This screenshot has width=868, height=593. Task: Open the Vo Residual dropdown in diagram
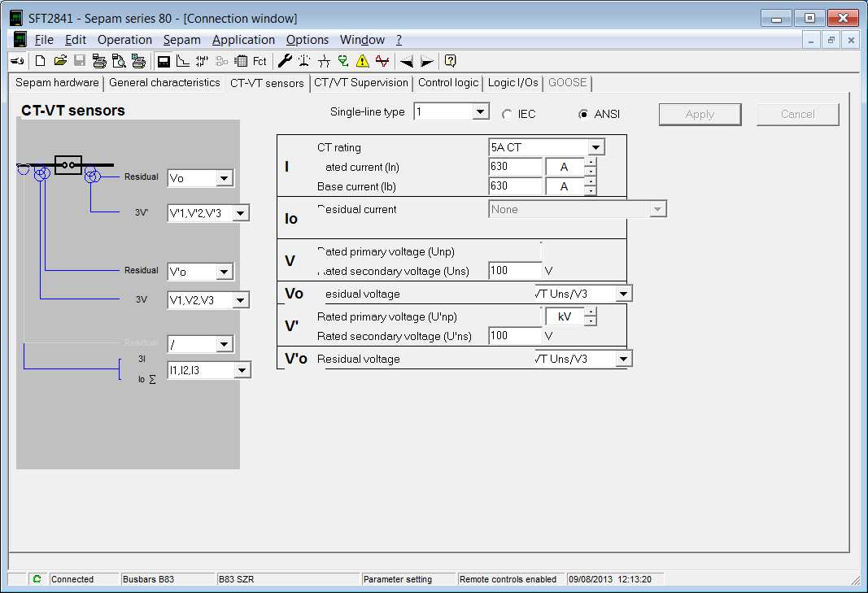(x=224, y=178)
